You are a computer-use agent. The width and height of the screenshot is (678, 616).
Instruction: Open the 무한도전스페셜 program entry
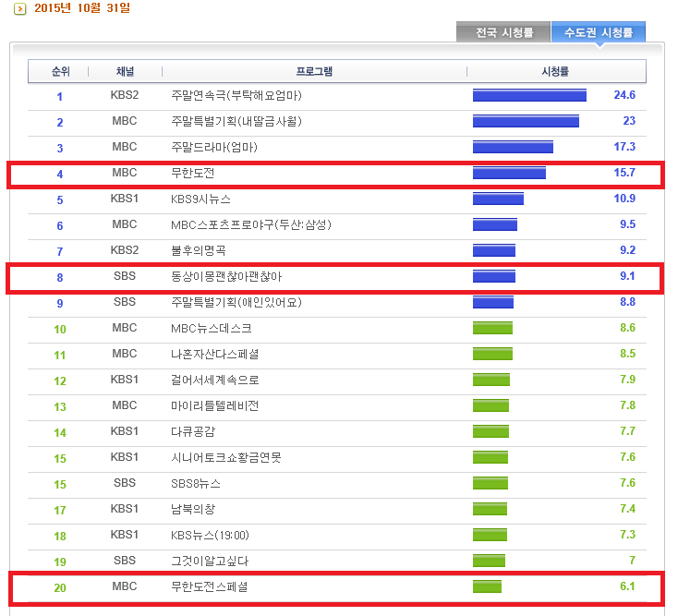(x=210, y=586)
